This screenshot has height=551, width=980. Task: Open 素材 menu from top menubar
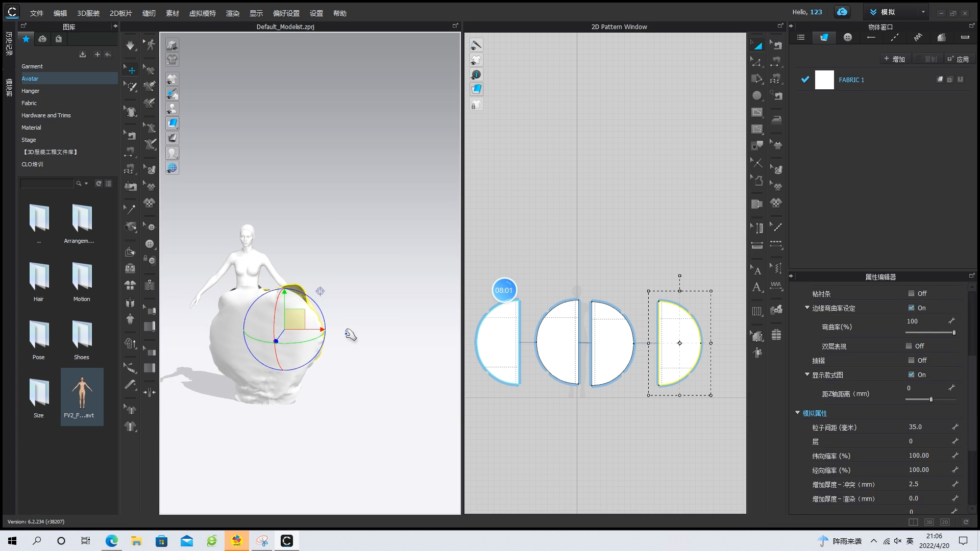click(173, 13)
